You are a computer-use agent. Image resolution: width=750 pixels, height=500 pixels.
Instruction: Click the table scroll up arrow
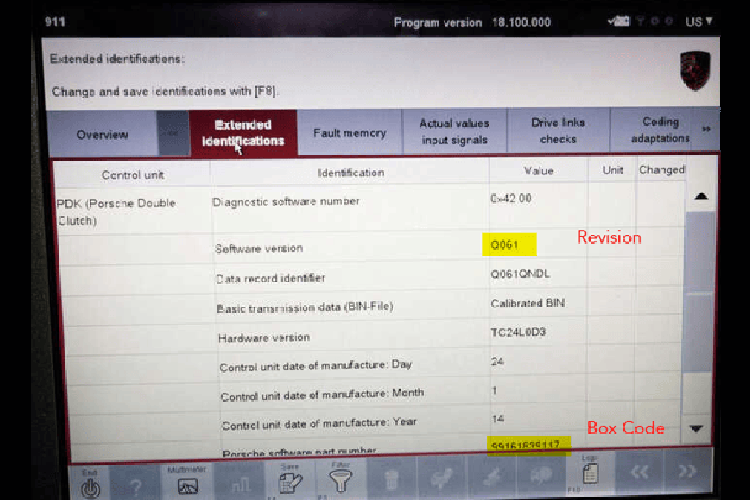701,196
